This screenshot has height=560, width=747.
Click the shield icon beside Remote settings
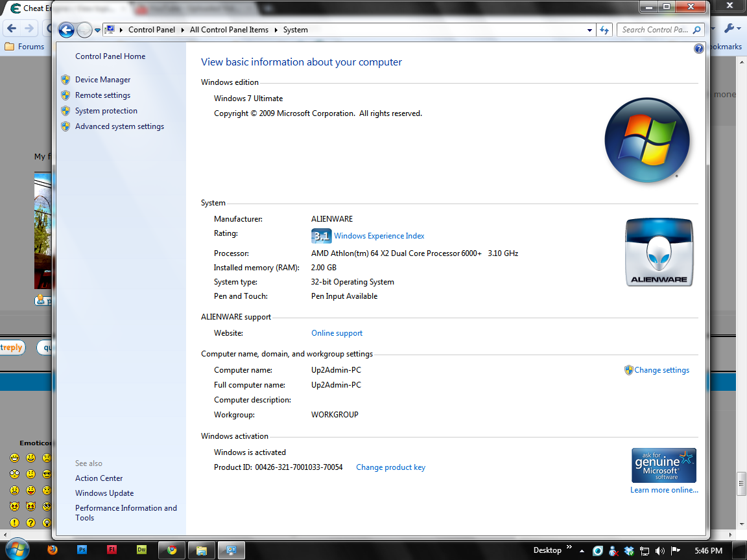tap(65, 95)
